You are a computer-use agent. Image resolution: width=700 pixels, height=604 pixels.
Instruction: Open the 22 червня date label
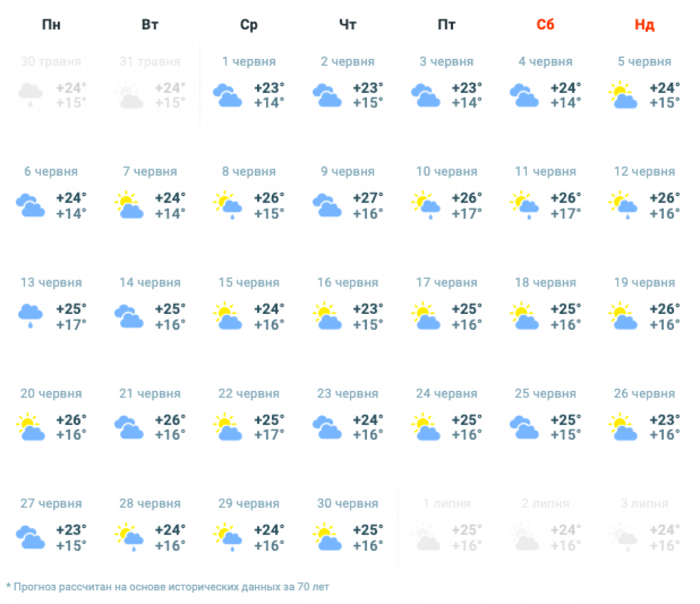249,393
